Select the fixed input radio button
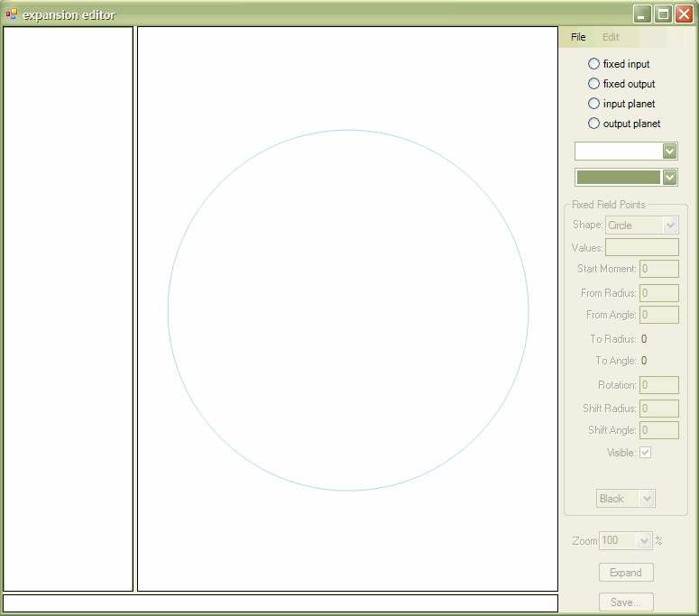699x616 pixels. (619, 64)
